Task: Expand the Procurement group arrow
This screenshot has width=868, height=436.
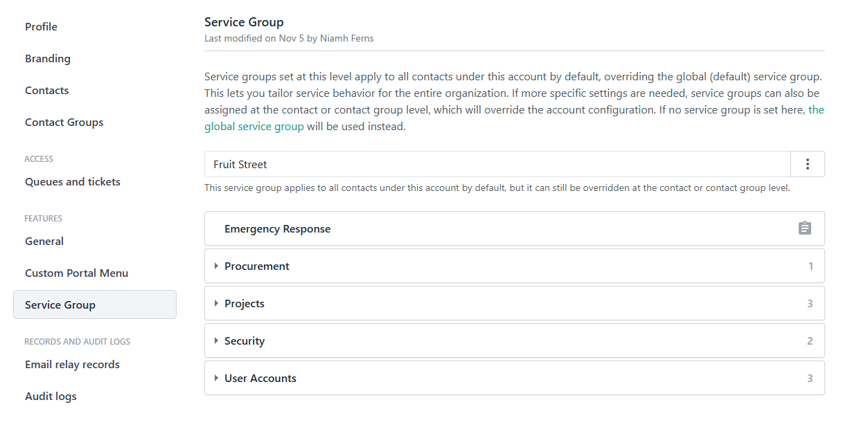Action: tap(216, 266)
